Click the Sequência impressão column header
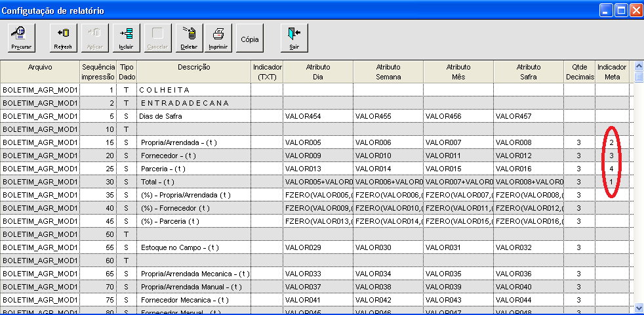This screenshot has height=315, width=644. 98,72
